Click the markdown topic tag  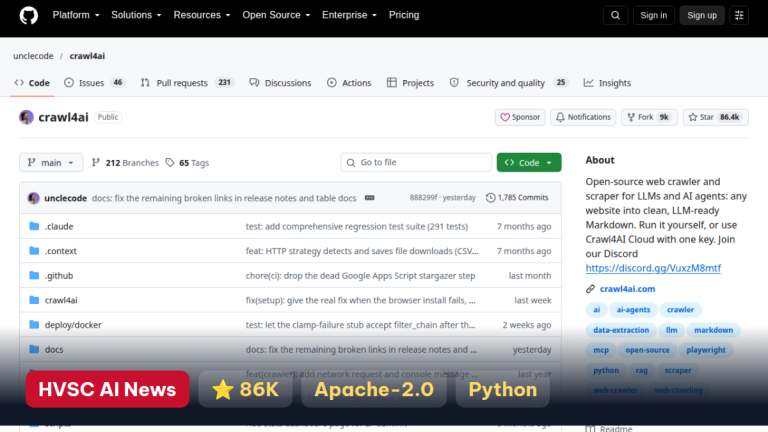click(x=714, y=330)
